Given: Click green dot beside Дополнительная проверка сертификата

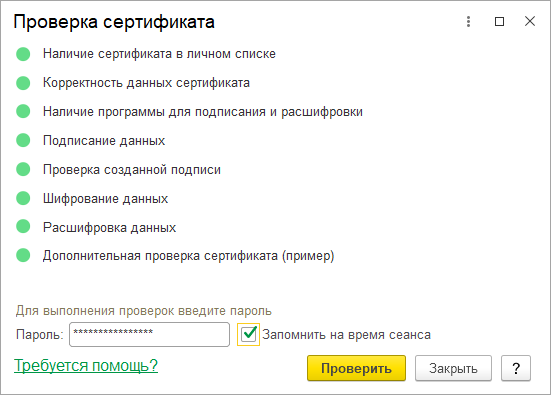Looking at the screenshot, I should click(x=23, y=255).
